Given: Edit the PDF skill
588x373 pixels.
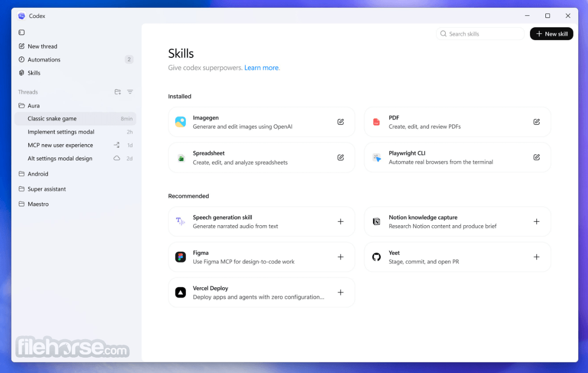Looking at the screenshot, I should 537,122.
